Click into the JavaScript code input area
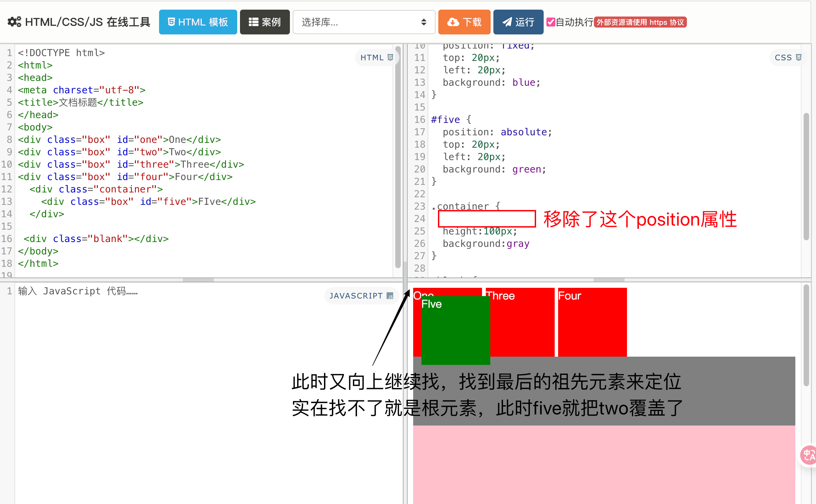 (x=207, y=392)
